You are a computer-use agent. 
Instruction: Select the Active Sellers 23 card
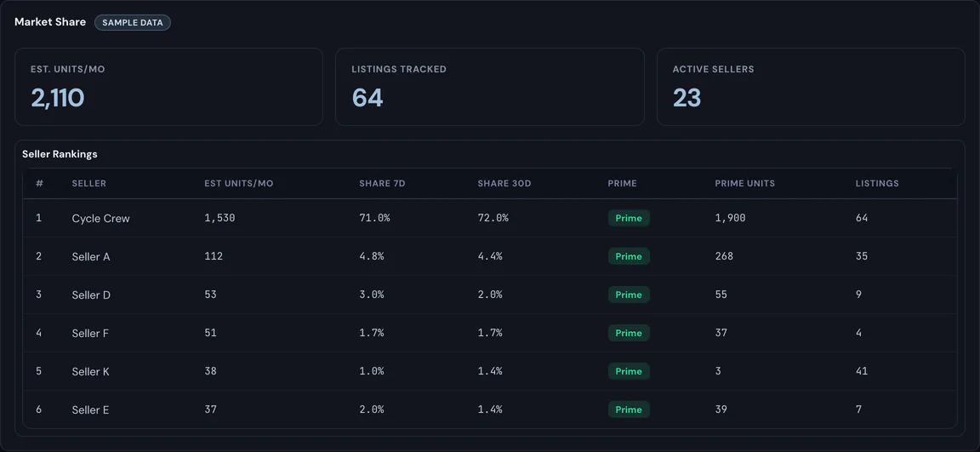tap(811, 87)
